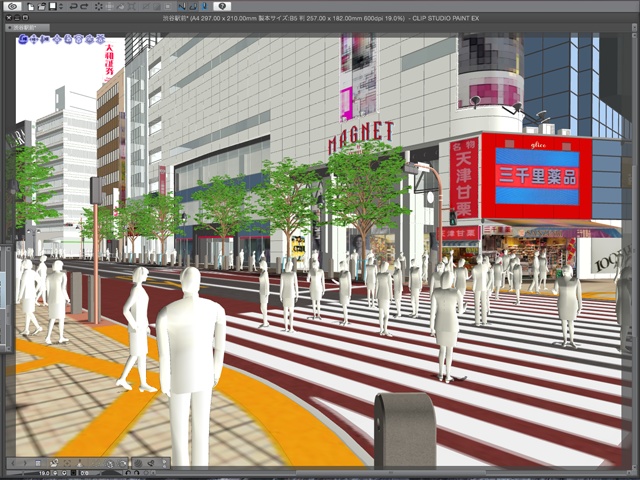This screenshot has height=480, width=640.
Task: Open the Help question mark icon
Action: tap(222, 7)
